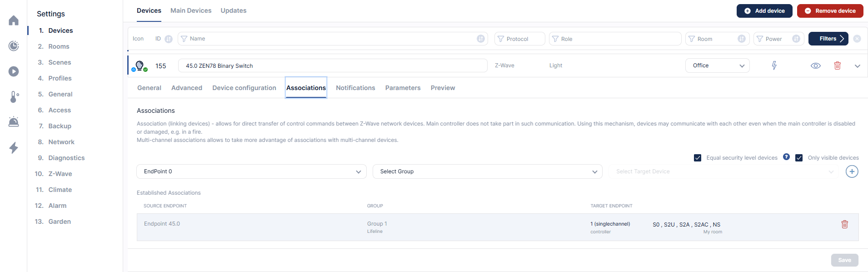Switch to the Parameters tab
This screenshot has width=868, height=272.
pos(403,88)
